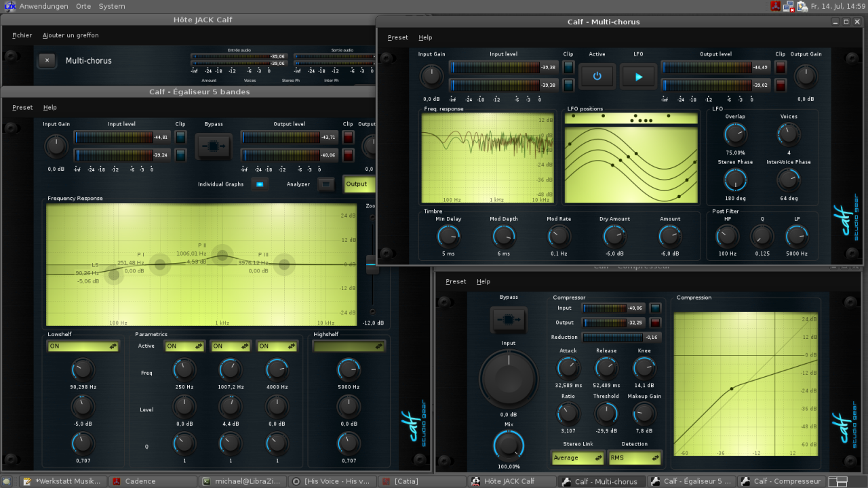The height and width of the screenshot is (488, 868).
Task: Click the Stereo Phase knob
Action: point(735,180)
